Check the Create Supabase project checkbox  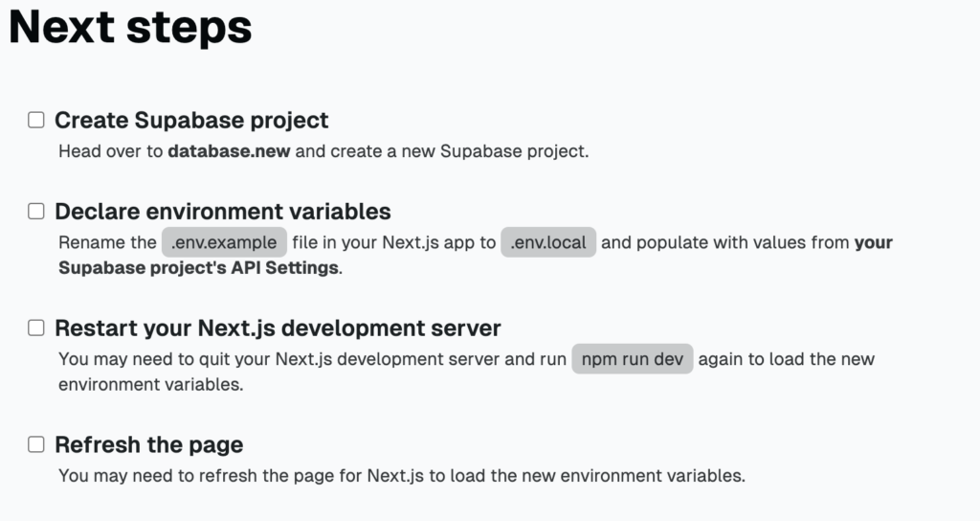[36, 121]
